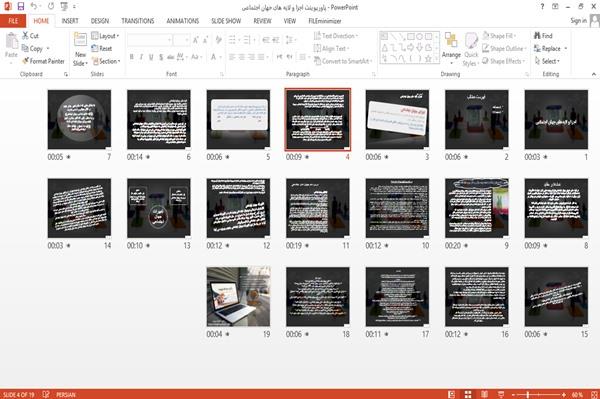Image resolution: width=600 pixels, height=399 pixels.
Task: Click the Replace button
Action: point(551,49)
